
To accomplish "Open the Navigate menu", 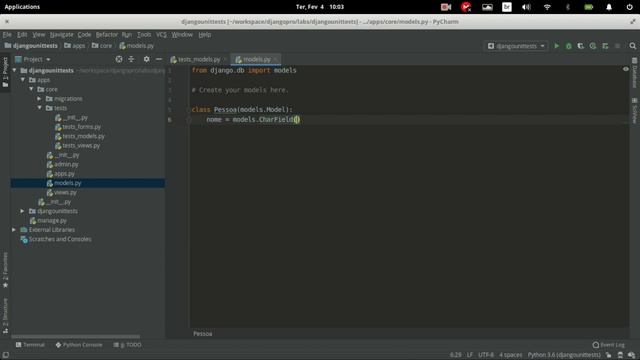I will pos(62,35).
